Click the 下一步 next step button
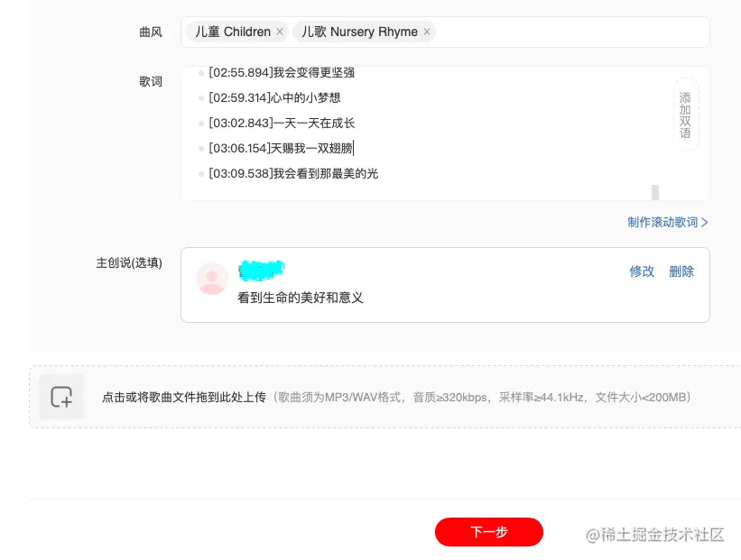 coord(488,532)
